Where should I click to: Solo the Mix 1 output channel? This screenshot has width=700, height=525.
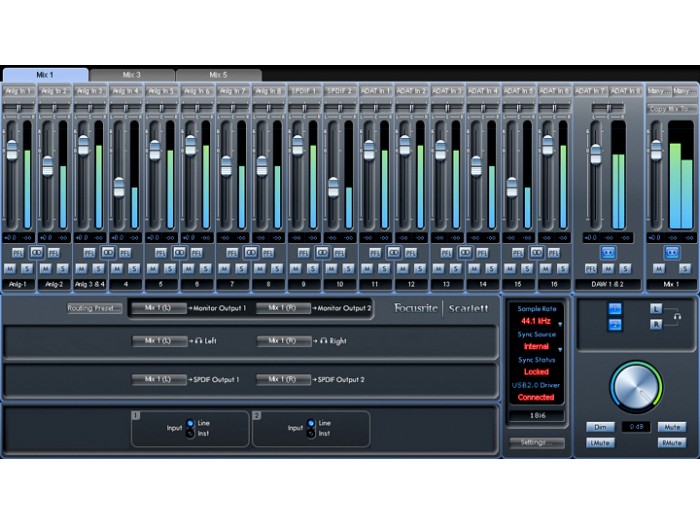[x=685, y=269]
